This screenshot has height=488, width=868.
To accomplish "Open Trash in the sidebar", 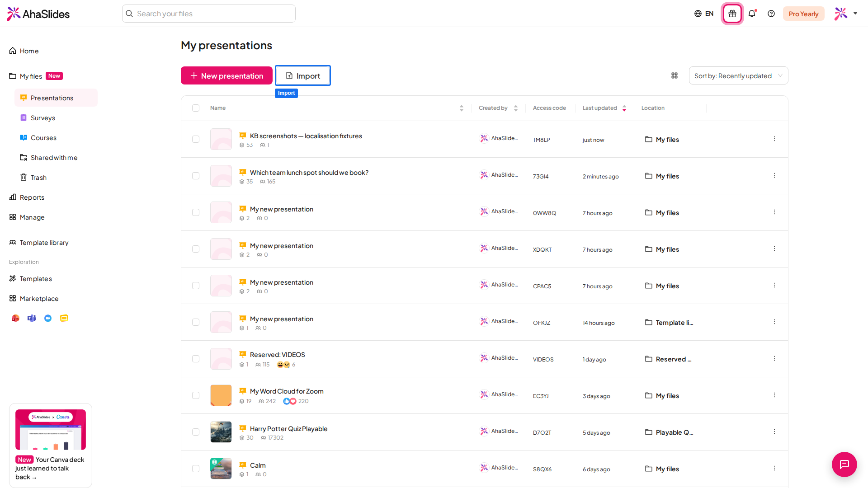I will pos(56,178).
